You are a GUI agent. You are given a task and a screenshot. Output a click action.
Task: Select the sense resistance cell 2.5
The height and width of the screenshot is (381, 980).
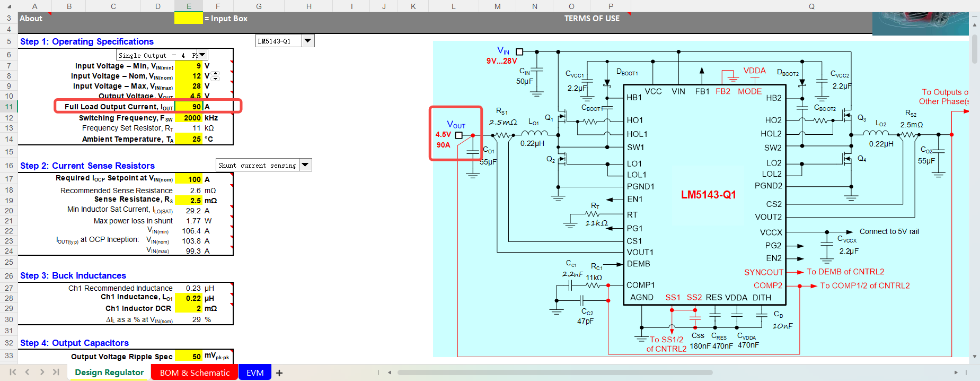189,201
